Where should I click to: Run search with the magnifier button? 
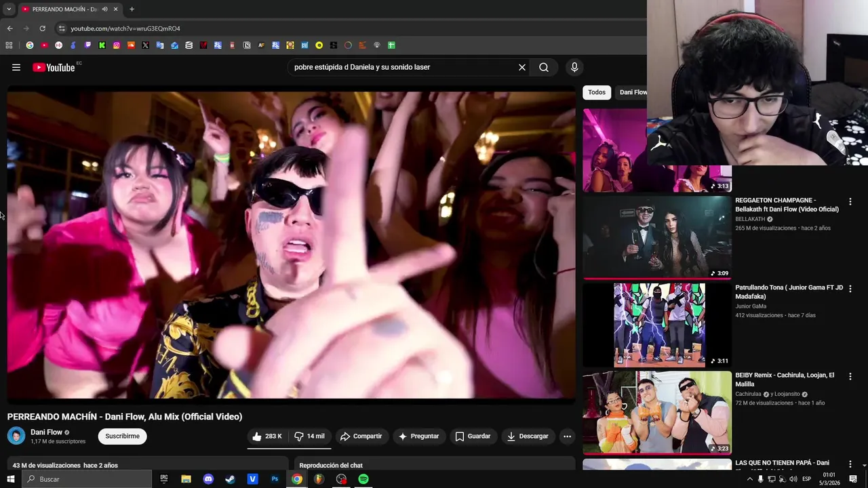click(x=544, y=67)
